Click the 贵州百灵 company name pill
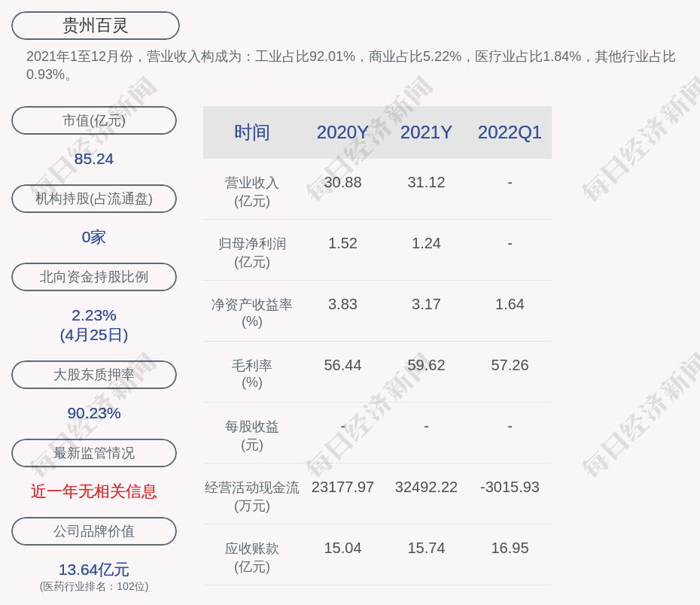700x605 pixels. click(95, 26)
